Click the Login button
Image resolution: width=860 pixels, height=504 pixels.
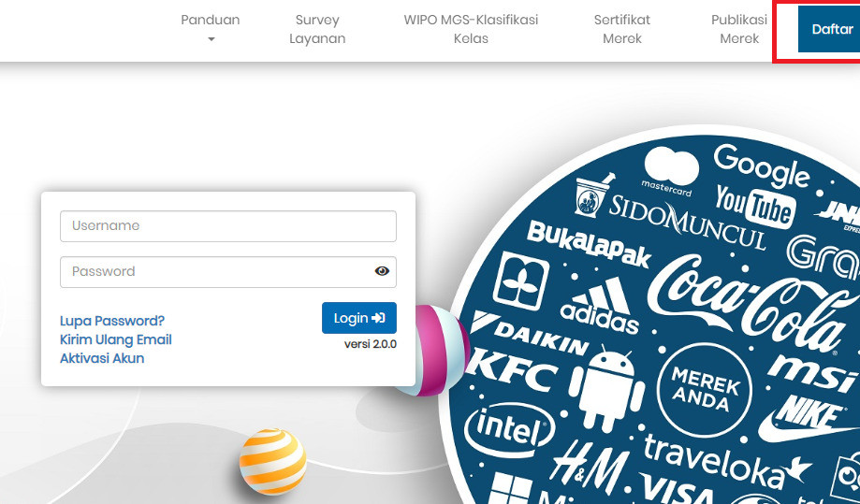tap(359, 318)
